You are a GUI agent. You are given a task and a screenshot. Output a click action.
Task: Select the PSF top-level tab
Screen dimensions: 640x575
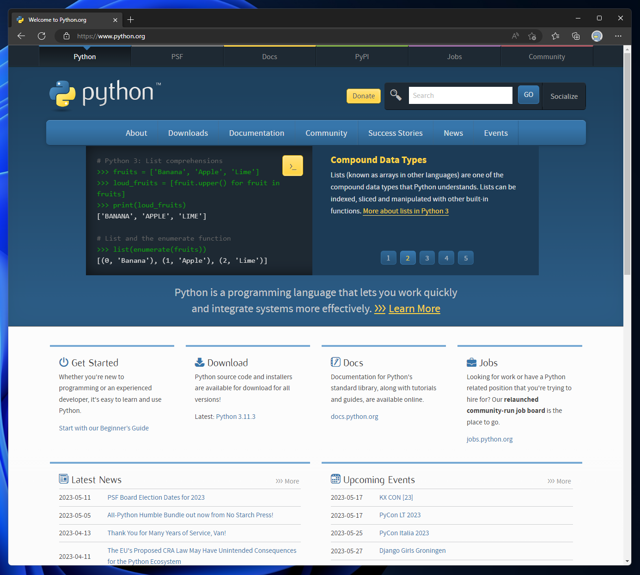point(177,56)
